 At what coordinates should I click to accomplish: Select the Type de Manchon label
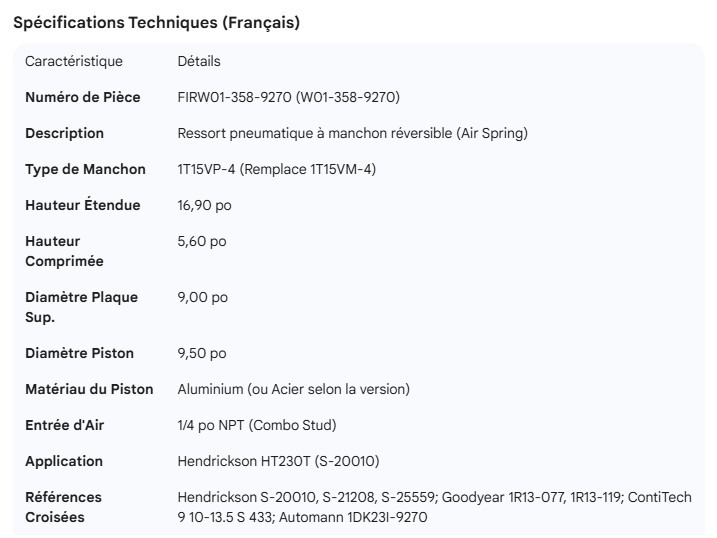click(85, 169)
